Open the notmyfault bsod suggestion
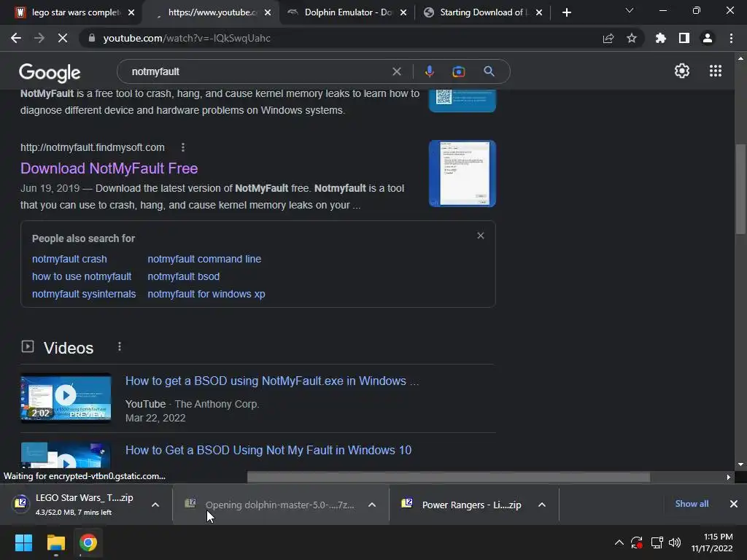 click(183, 276)
